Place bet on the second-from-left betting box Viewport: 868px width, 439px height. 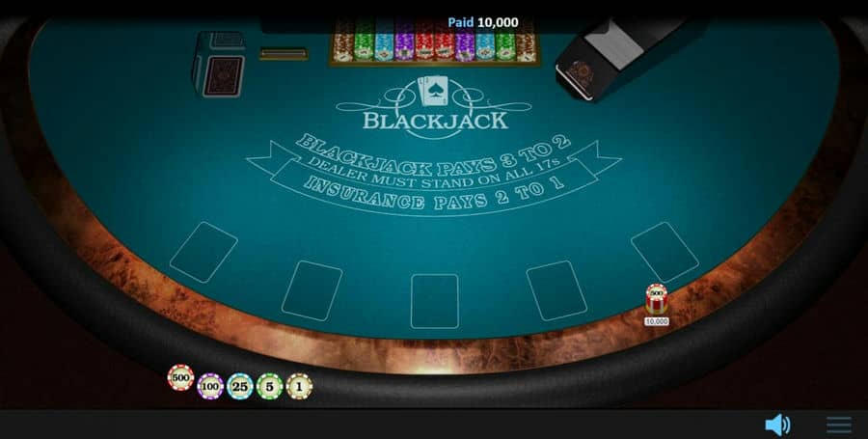point(312,290)
